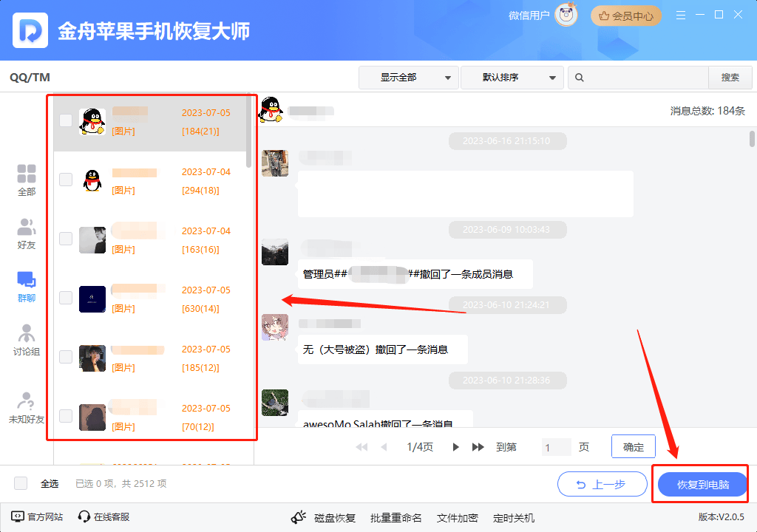Check the first chat item's checkbox
Image resolution: width=757 pixels, height=532 pixels.
[65, 120]
